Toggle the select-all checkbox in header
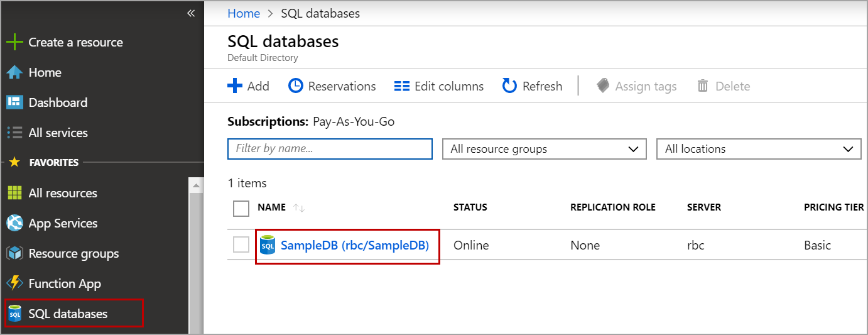Image resolution: width=868 pixels, height=335 pixels. coord(241,208)
